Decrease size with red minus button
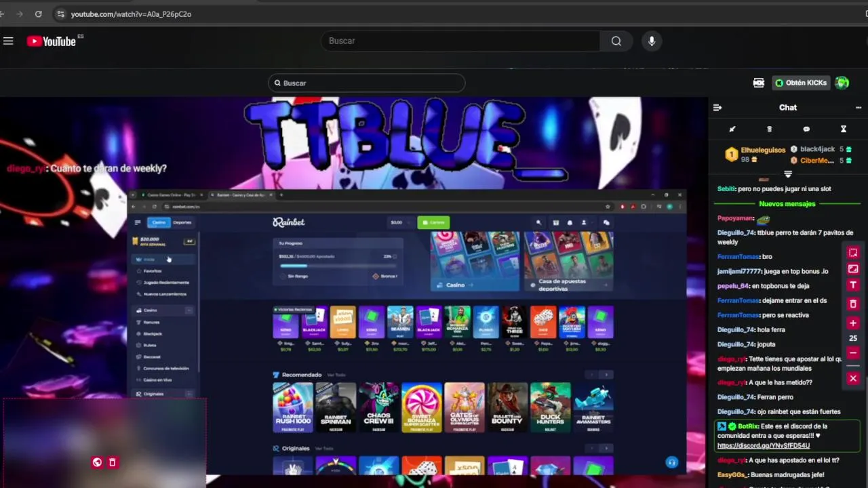This screenshot has width=868, height=488. coord(853,352)
